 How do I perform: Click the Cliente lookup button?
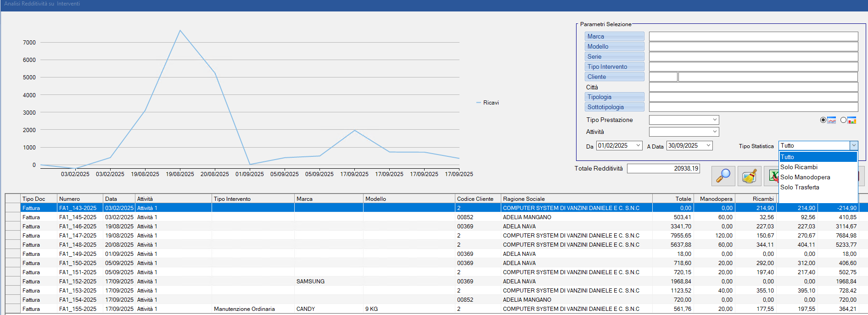(614, 77)
